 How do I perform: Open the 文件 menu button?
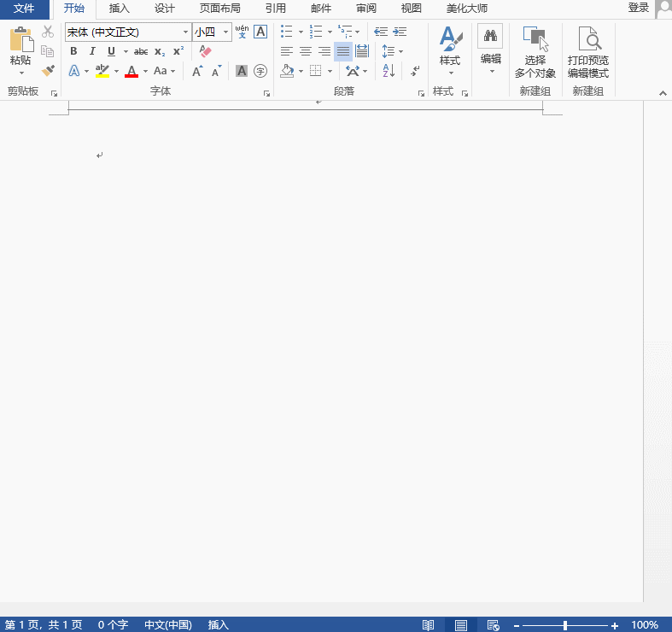click(x=24, y=9)
